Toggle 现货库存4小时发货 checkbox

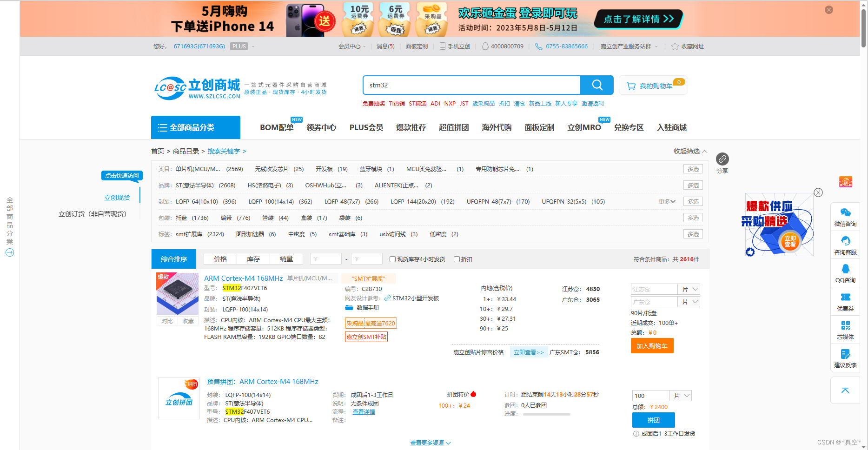pyautogui.click(x=392, y=259)
